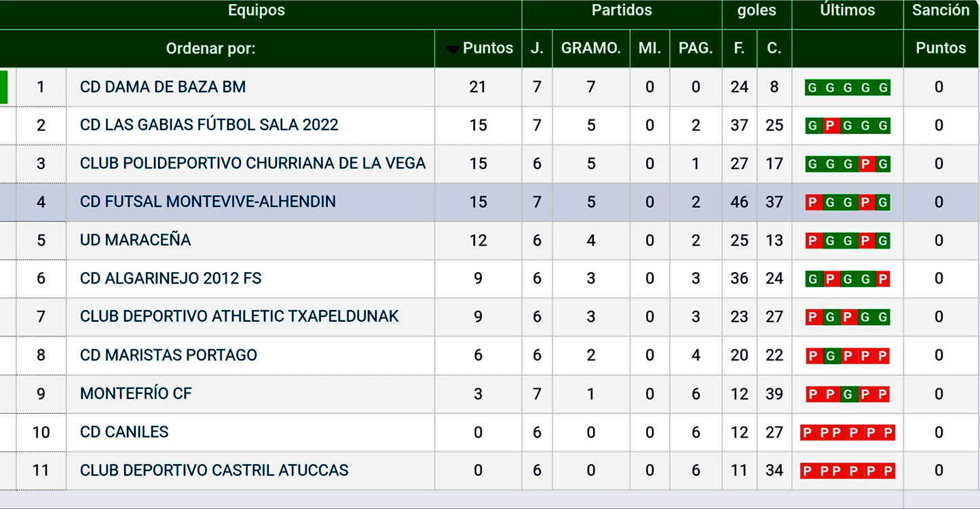Image resolution: width=980 pixels, height=509 pixels.
Task: Click the green G badge in Maristas Portago row
Action: point(829,356)
